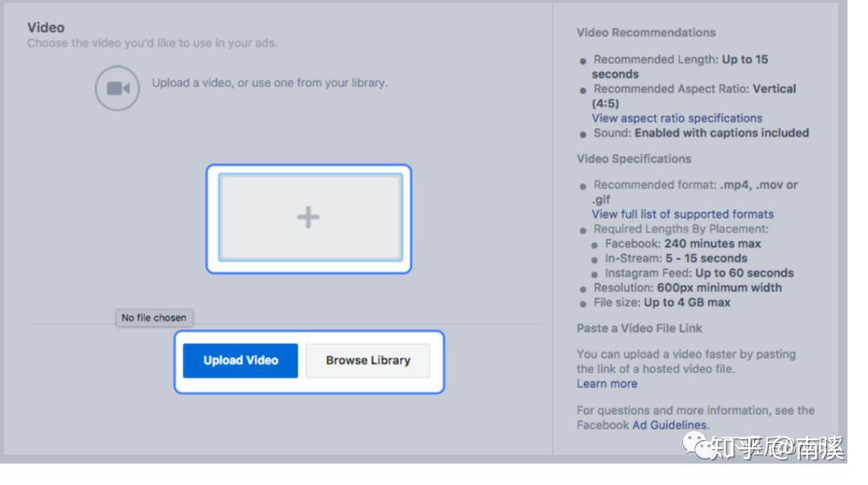Select the Video Recommendations heading
The image size is (868, 485).
tap(645, 32)
